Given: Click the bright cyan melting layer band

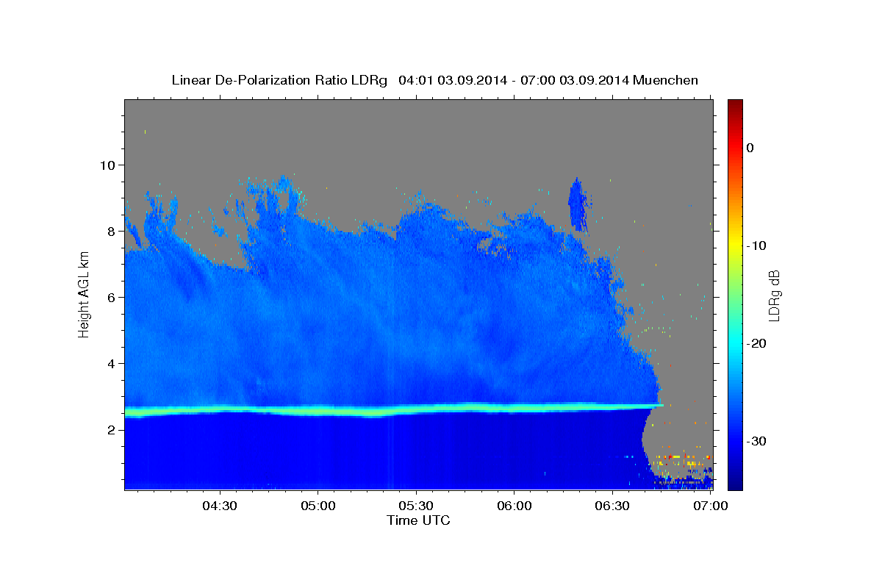Looking at the screenshot, I should point(393,409).
